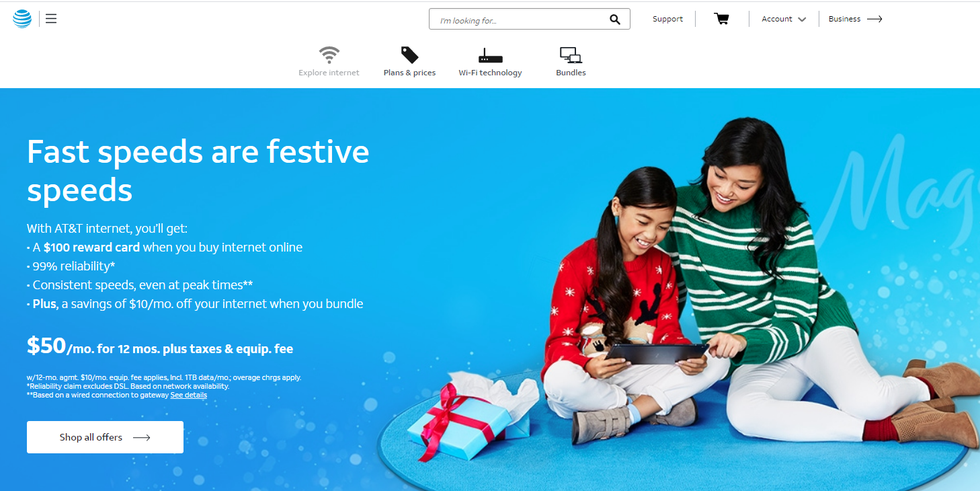Open the hamburger menu icon
This screenshot has height=491, width=980.
coord(51,19)
